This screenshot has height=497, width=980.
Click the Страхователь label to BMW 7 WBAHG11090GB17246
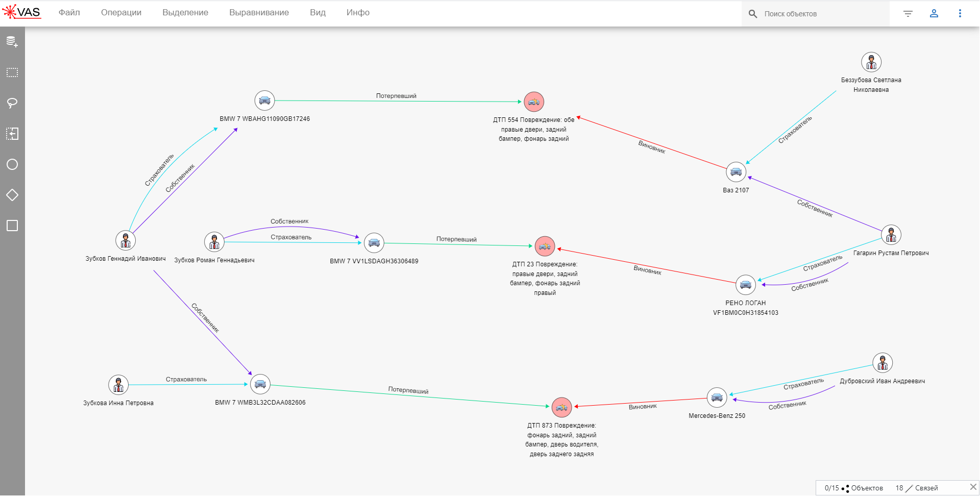(159, 170)
